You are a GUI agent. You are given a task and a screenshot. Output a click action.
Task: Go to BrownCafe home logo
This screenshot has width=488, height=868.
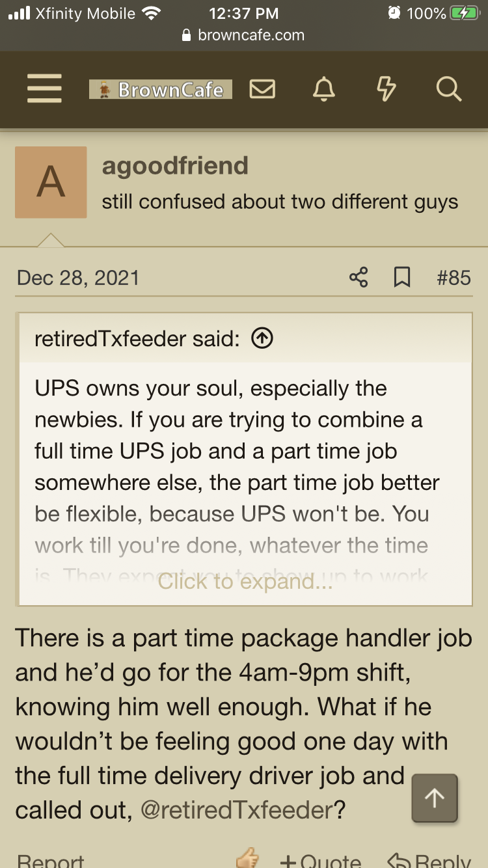click(x=161, y=89)
